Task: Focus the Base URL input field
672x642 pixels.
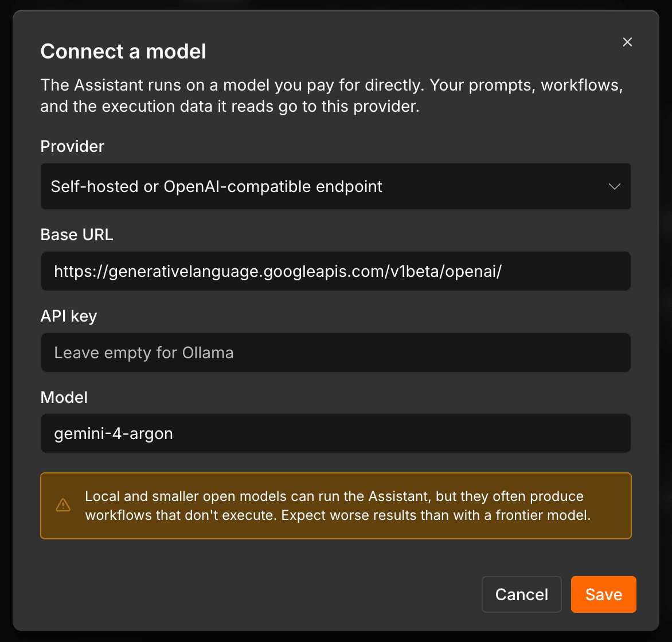Action: click(335, 271)
